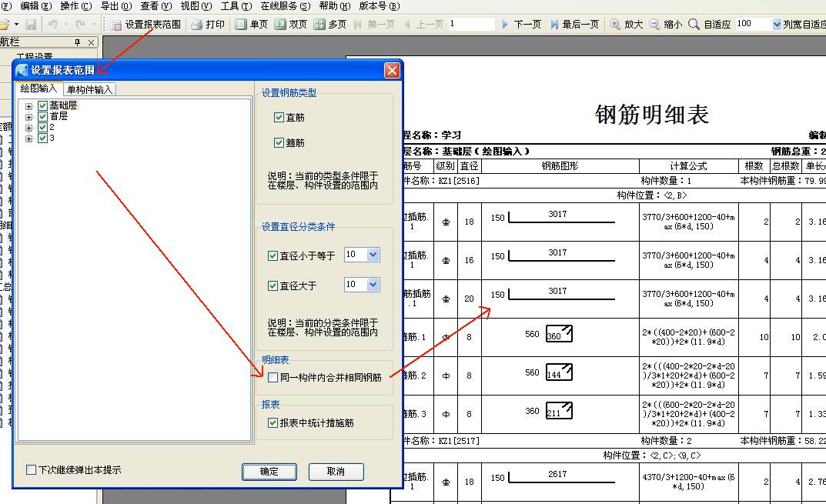This screenshot has width=826, height=504.
Task: Uncheck the 基础层 checkbox
Action: 42,106
